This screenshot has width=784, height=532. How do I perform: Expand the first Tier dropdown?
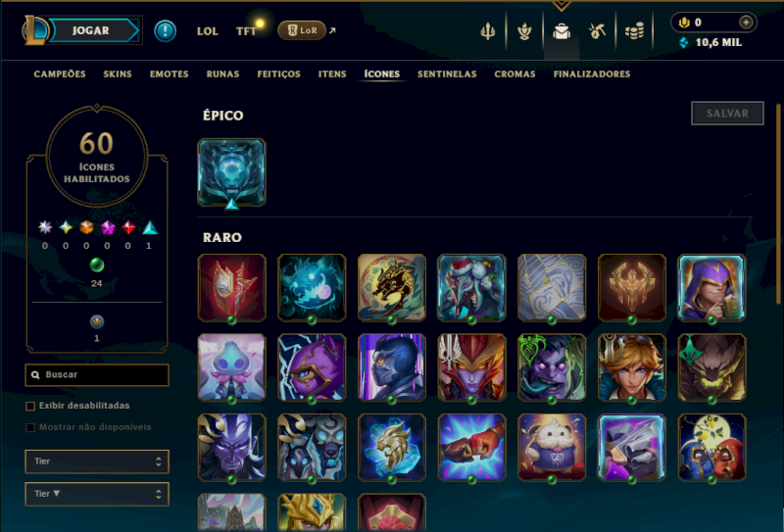tap(97, 461)
